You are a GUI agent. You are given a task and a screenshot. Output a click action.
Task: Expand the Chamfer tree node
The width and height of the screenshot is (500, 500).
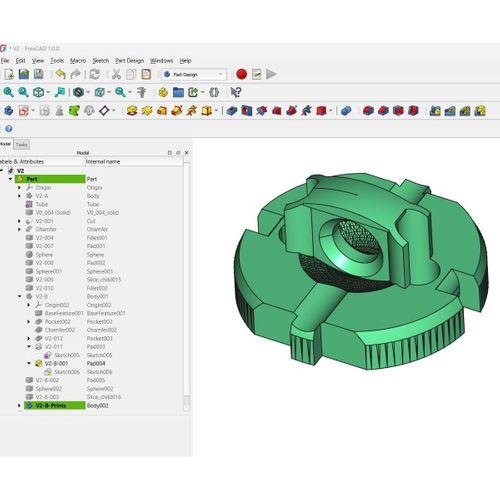pyautogui.click(x=19, y=229)
